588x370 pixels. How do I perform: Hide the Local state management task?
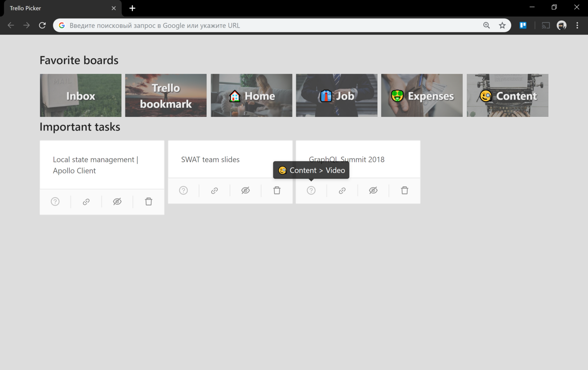pyautogui.click(x=117, y=201)
